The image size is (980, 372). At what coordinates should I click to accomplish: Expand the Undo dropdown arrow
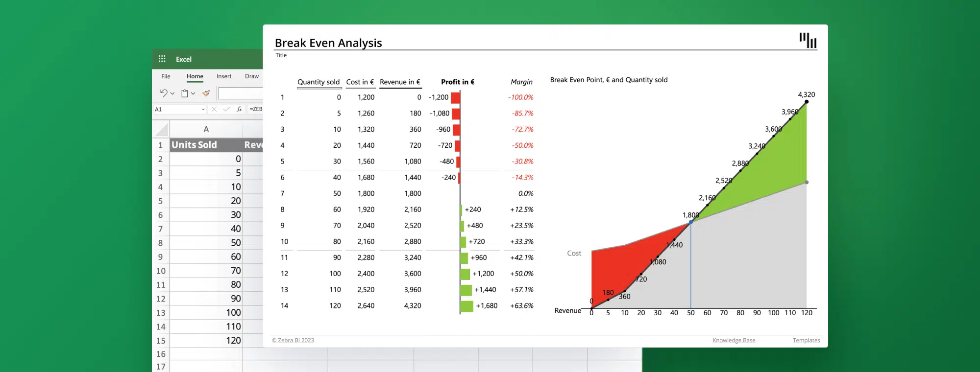click(172, 93)
